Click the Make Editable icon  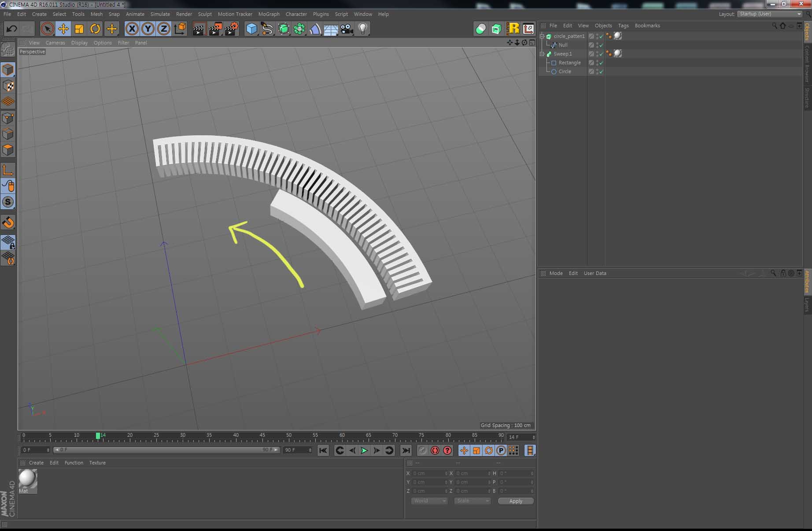[8, 49]
